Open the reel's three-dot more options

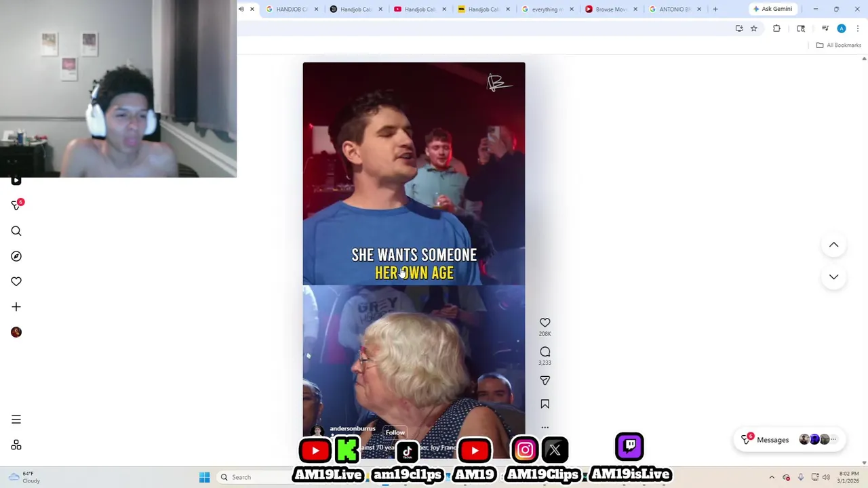click(545, 428)
